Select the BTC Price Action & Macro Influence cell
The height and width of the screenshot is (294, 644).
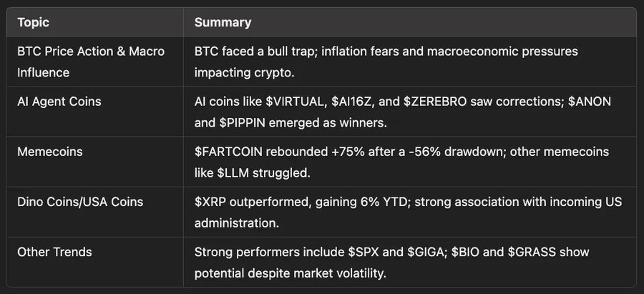[x=90, y=62]
